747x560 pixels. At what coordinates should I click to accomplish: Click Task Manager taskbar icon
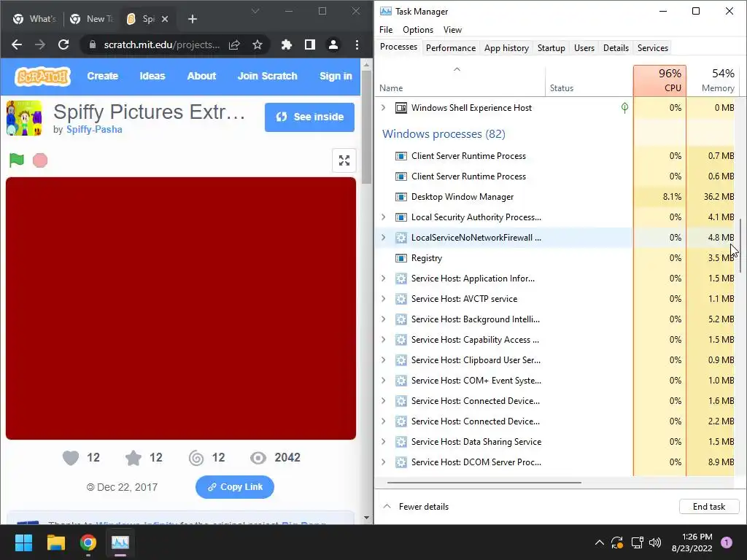point(120,542)
